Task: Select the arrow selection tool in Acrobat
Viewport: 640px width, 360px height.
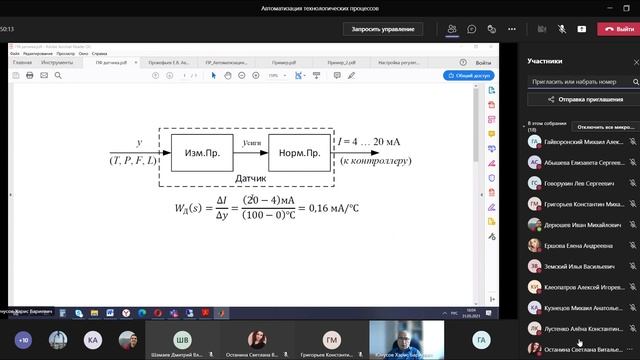Action: point(213,76)
